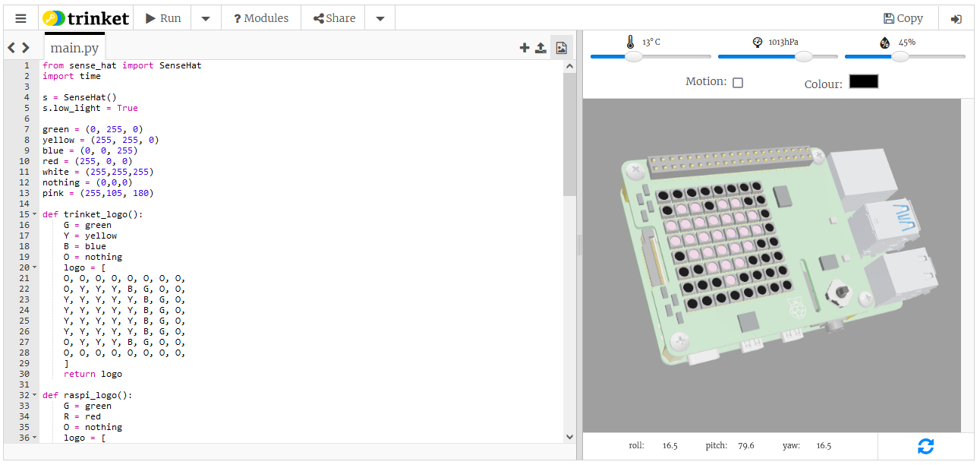The height and width of the screenshot is (465, 980).
Task: Go to next file with right chevron
Action: tap(26, 48)
